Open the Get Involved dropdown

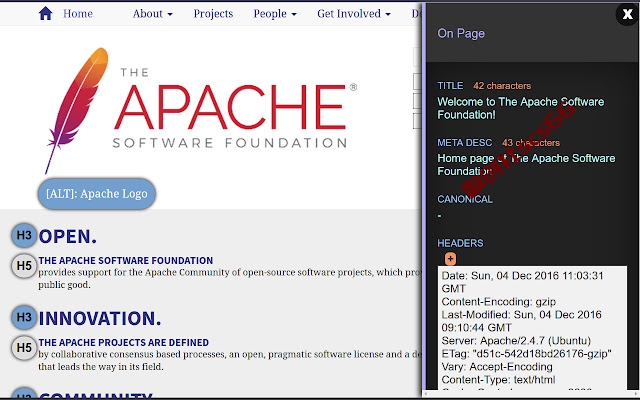pyautogui.click(x=354, y=13)
